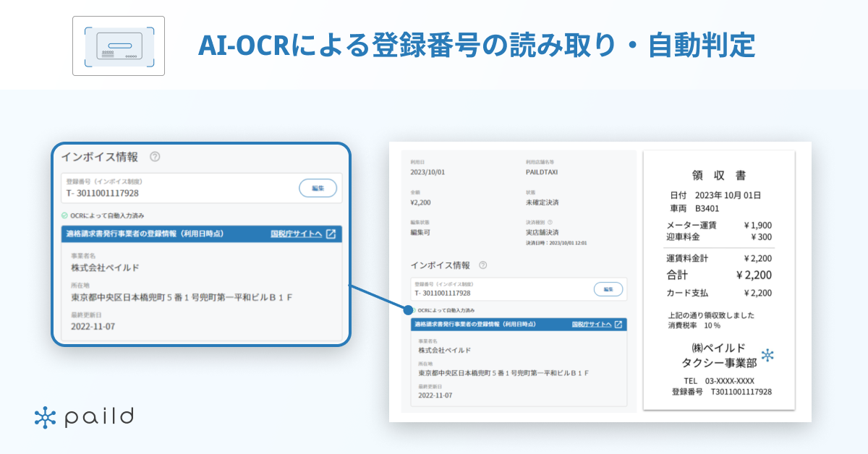Click the AI-OCR scanner icon in the header
The height and width of the screenshot is (454, 868).
pyautogui.click(x=119, y=45)
